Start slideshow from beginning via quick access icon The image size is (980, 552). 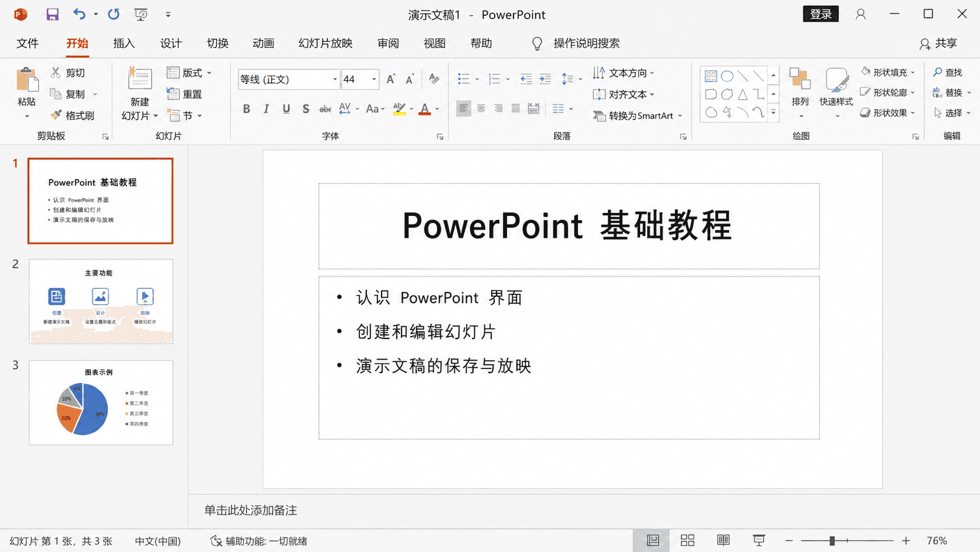click(141, 15)
